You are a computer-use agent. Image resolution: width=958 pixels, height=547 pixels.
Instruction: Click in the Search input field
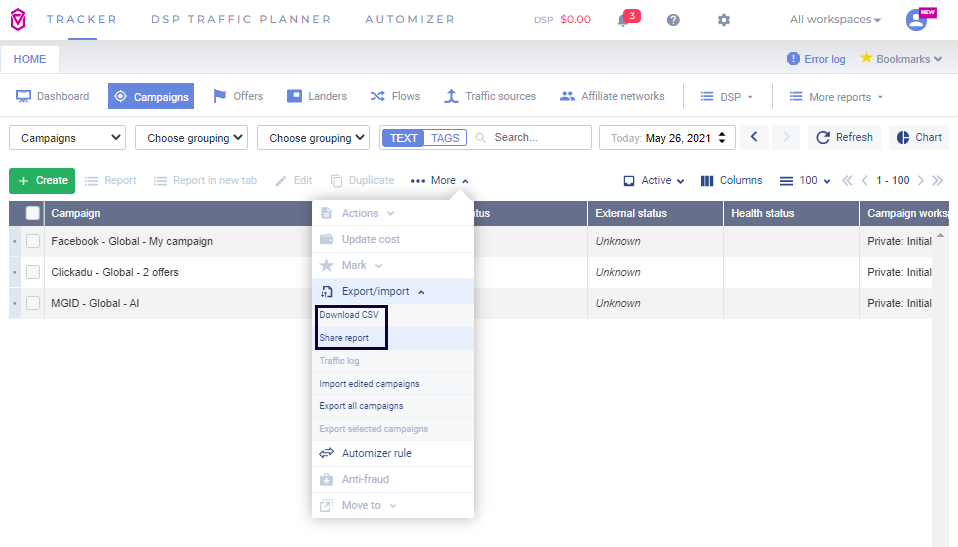[538, 138]
